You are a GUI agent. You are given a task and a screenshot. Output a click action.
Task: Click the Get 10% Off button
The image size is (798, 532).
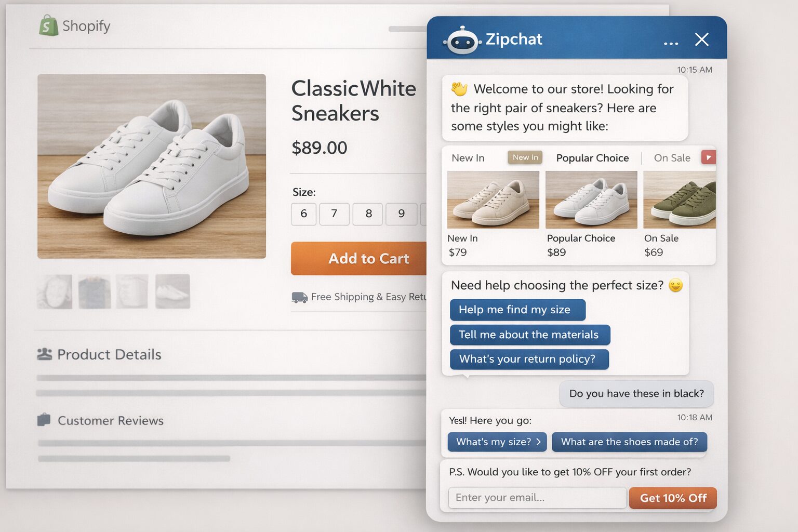tap(673, 498)
